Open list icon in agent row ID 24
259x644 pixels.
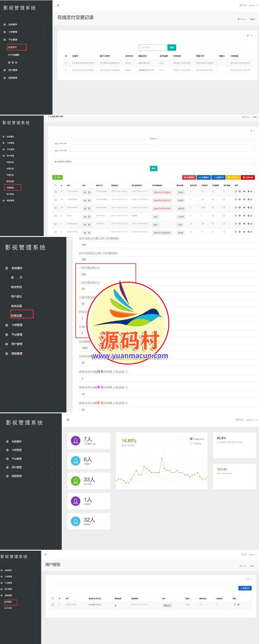point(244,191)
